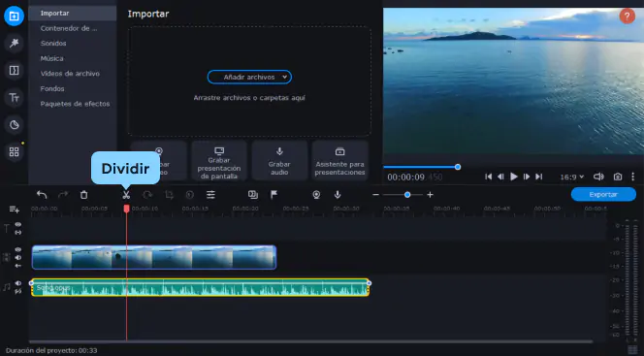This screenshot has width=644, height=356.
Task: Redo the last action
Action: coord(63,195)
